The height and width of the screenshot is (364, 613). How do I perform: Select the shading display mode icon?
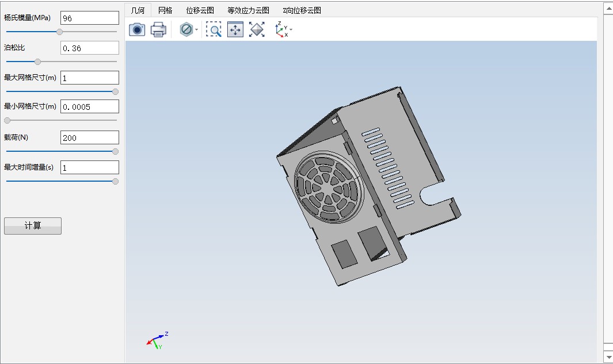186,30
